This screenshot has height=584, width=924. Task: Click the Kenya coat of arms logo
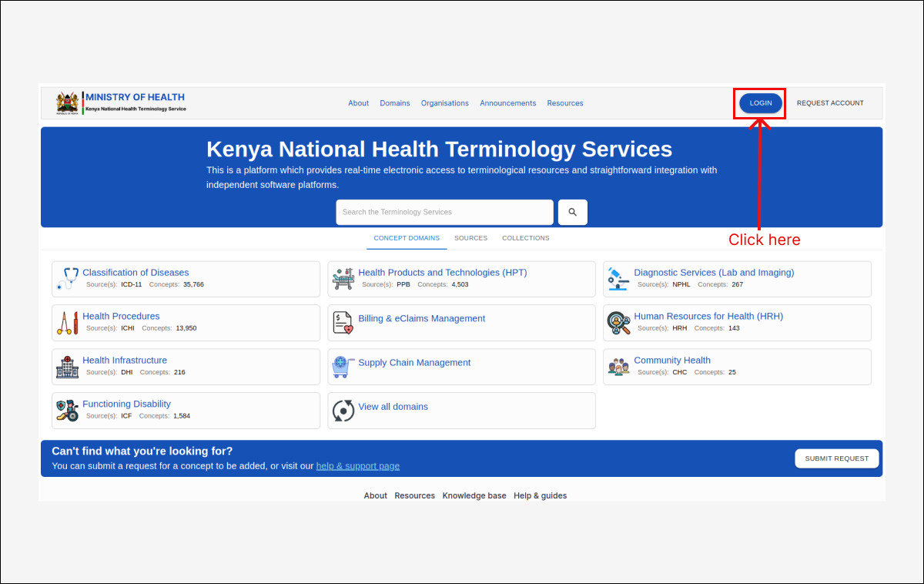(68, 103)
